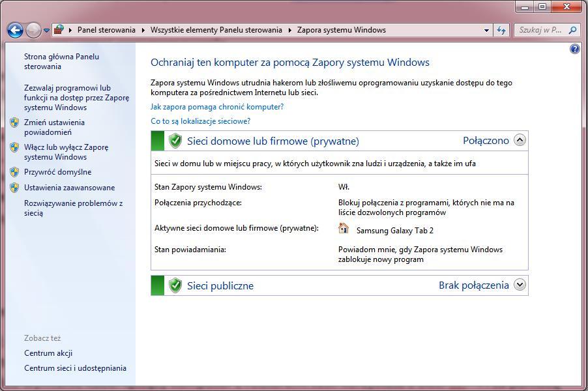Viewport: 588px width, 391px height.
Task: Click Sieci domowe lub firmowe (prywatne) header
Action: point(273,141)
